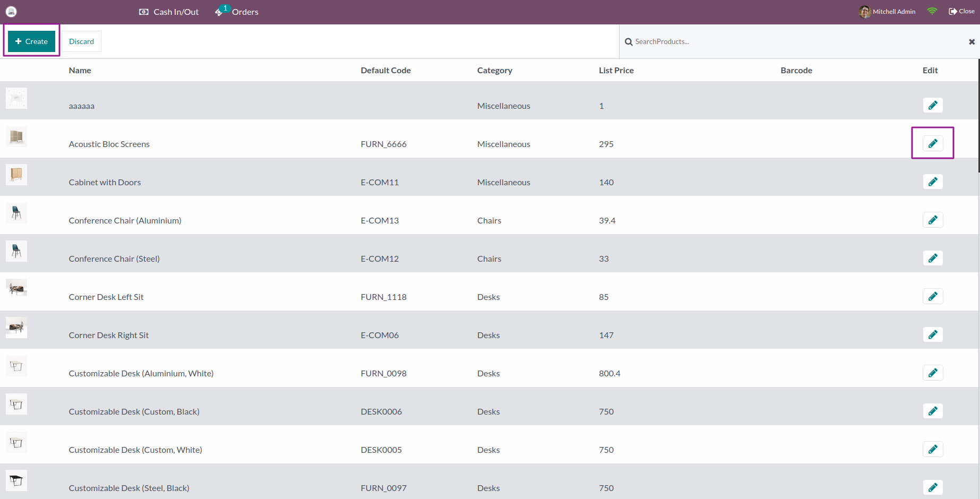Image resolution: width=980 pixels, height=499 pixels.
Task: Close the point of sale session
Action: (961, 11)
